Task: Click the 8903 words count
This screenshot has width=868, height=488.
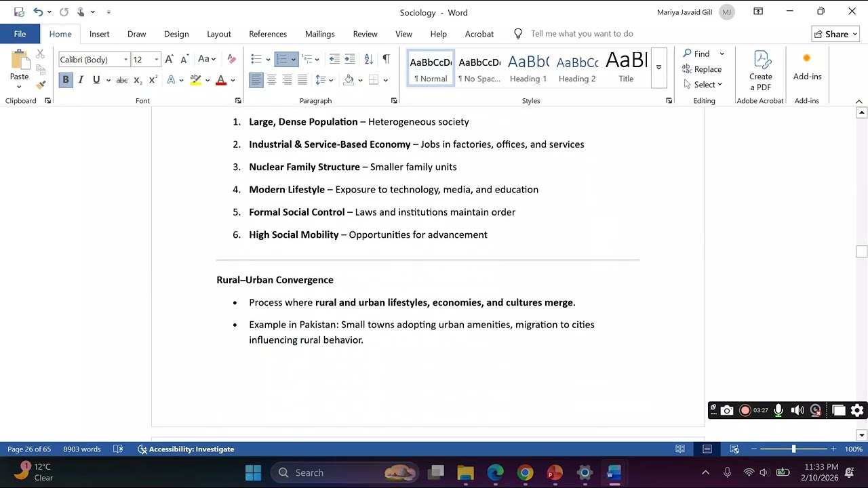Action: pyautogui.click(x=82, y=449)
